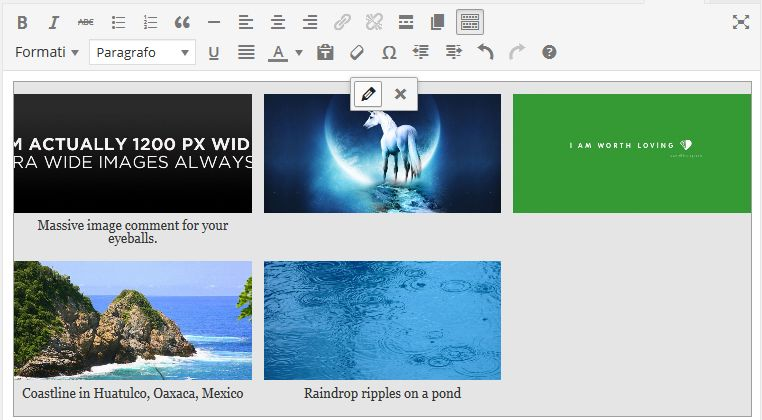Insert Read More tag
The image size is (762, 420).
click(406, 22)
